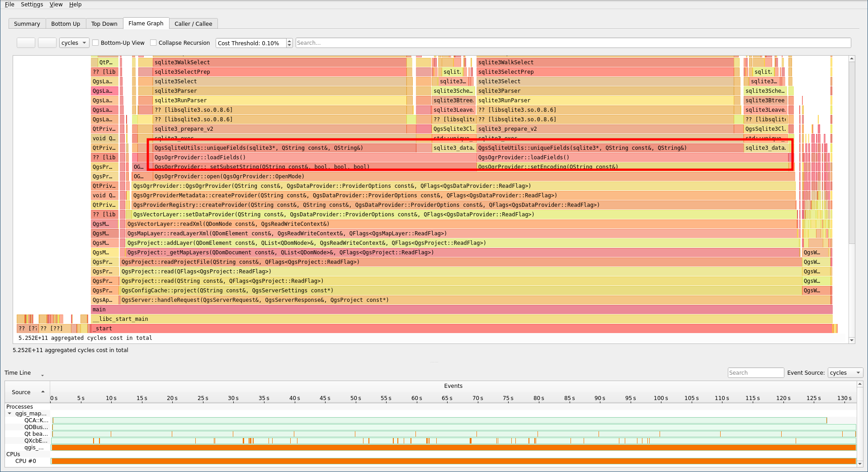Click the 25 s mark on the timeline
The height and width of the screenshot is (472, 868).
pos(203,398)
